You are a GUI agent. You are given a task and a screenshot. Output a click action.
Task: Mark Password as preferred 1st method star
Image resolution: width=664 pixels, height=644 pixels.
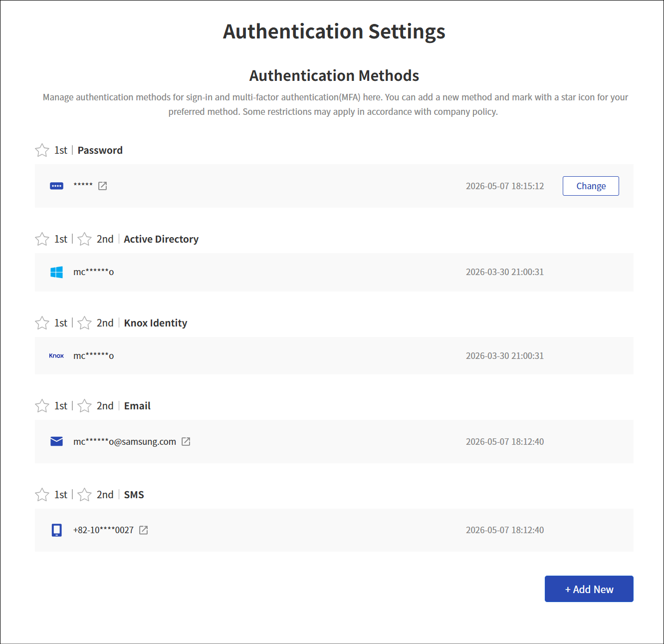pos(42,150)
